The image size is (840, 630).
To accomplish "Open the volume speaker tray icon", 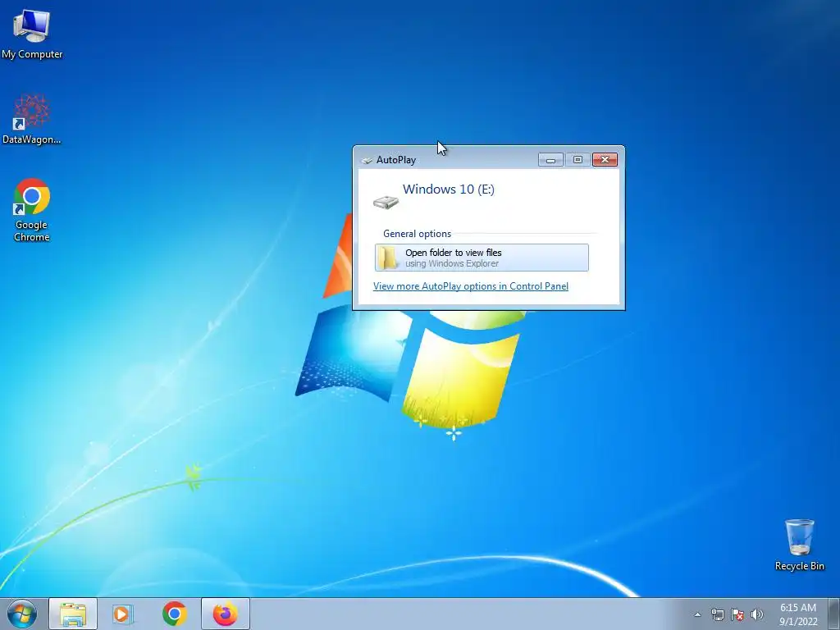I will [756, 614].
